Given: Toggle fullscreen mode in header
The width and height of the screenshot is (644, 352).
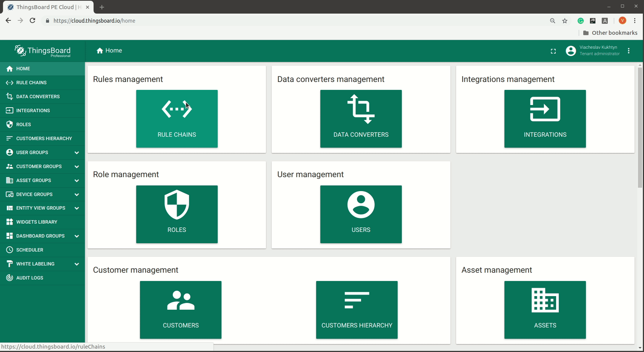Looking at the screenshot, I should pyautogui.click(x=553, y=51).
